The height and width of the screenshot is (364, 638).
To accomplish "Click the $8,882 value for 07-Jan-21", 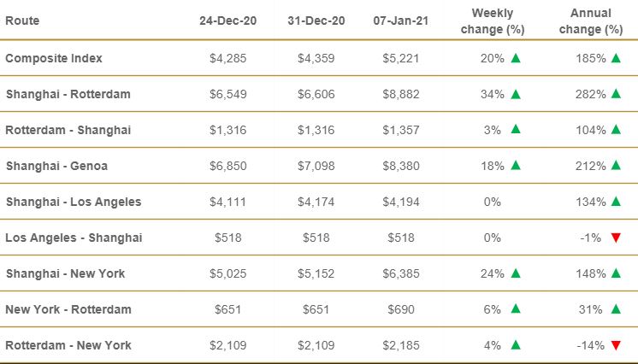I will pyautogui.click(x=401, y=94).
